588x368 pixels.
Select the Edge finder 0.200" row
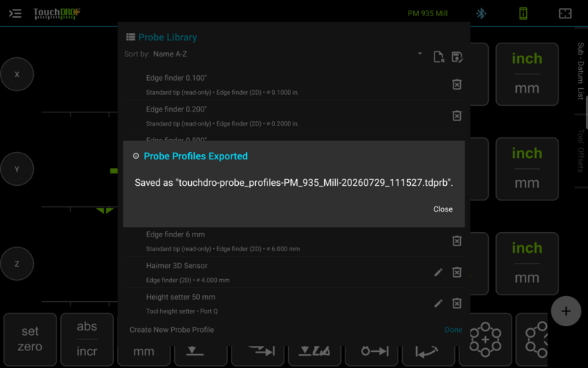[x=295, y=116]
